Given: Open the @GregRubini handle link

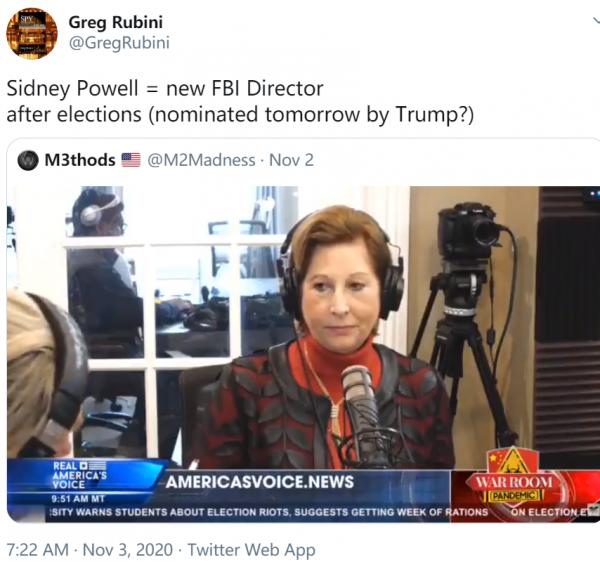Looking at the screenshot, I should (119, 42).
